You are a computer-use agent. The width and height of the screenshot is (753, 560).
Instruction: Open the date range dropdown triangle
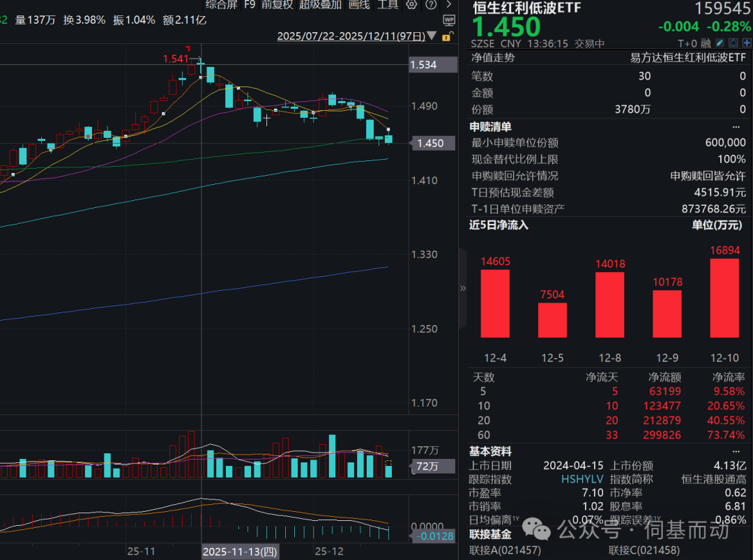pyautogui.click(x=431, y=36)
